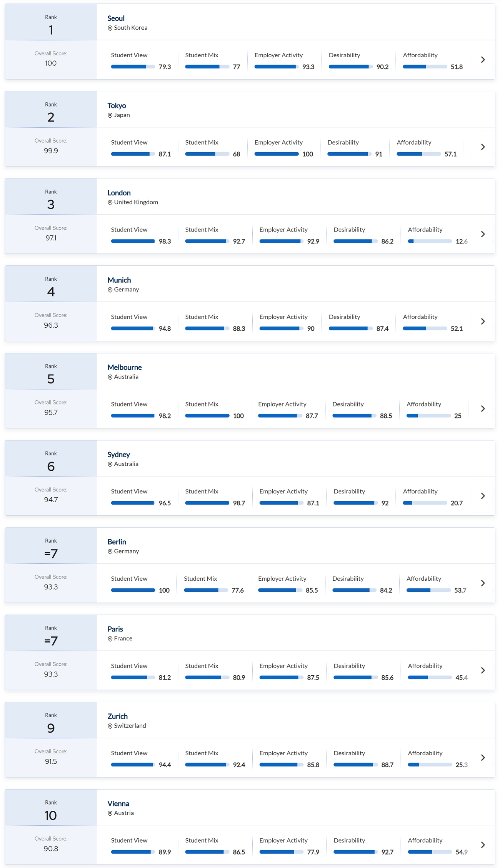Click Tokyo's Employer Activity score bar
Screen dimensions: 500x868
(276, 154)
